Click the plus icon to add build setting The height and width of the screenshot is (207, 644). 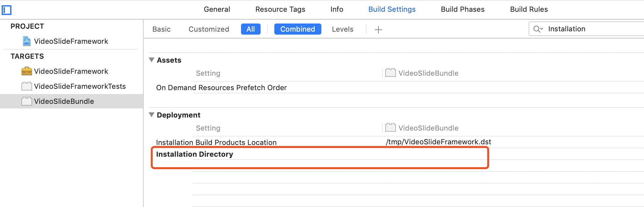pyautogui.click(x=378, y=30)
